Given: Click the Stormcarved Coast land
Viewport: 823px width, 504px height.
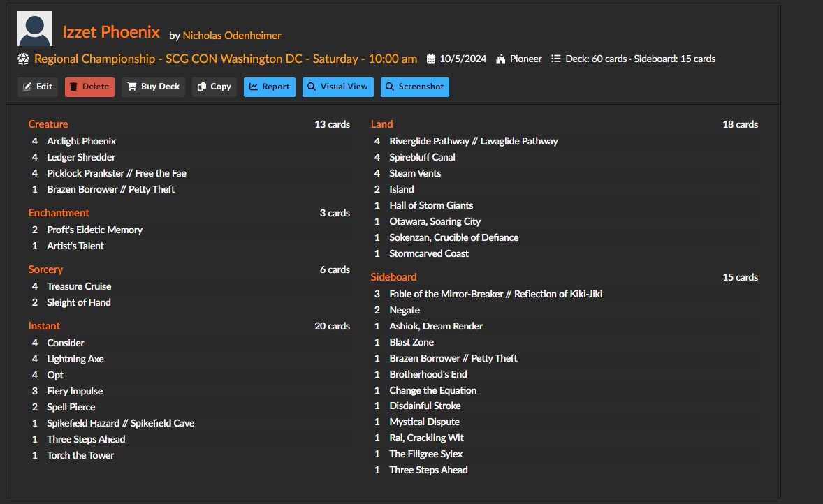Looking at the screenshot, I should click(429, 254).
